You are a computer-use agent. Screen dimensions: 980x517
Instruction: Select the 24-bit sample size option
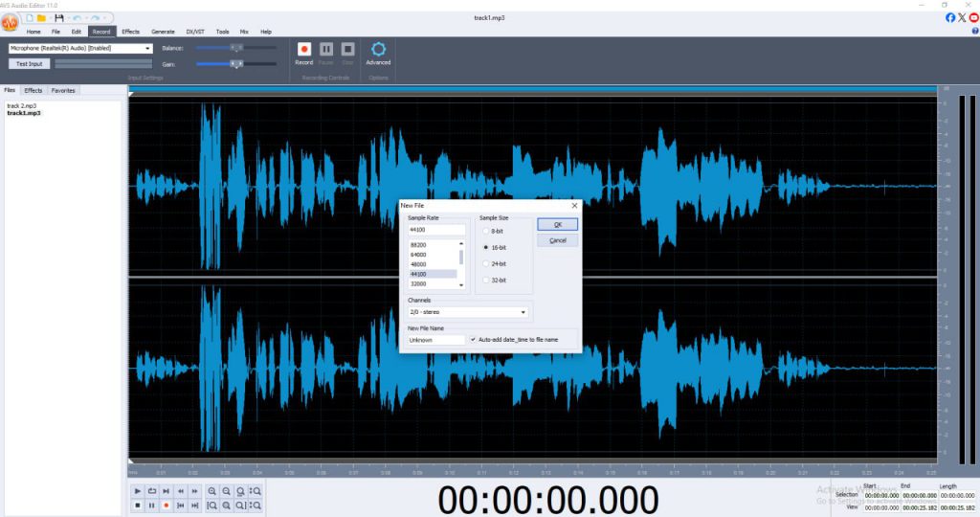click(486, 263)
